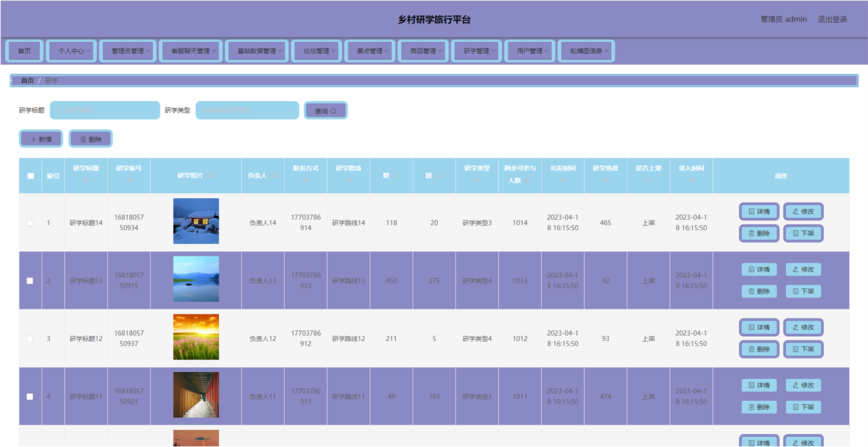Click the 管理员 admin account label

click(x=783, y=19)
